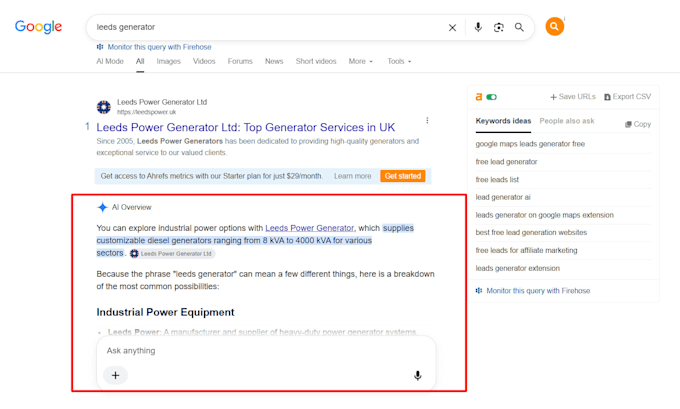Switch to the Forums tab
Image resolution: width=680 pixels, height=409 pixels.
[x=240, y=61]
